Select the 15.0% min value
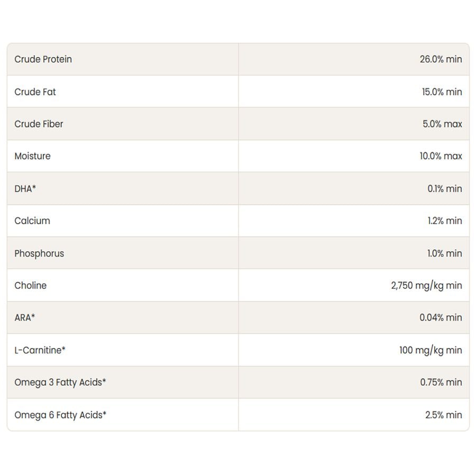476x476 pixels. [x=442, y=92]
